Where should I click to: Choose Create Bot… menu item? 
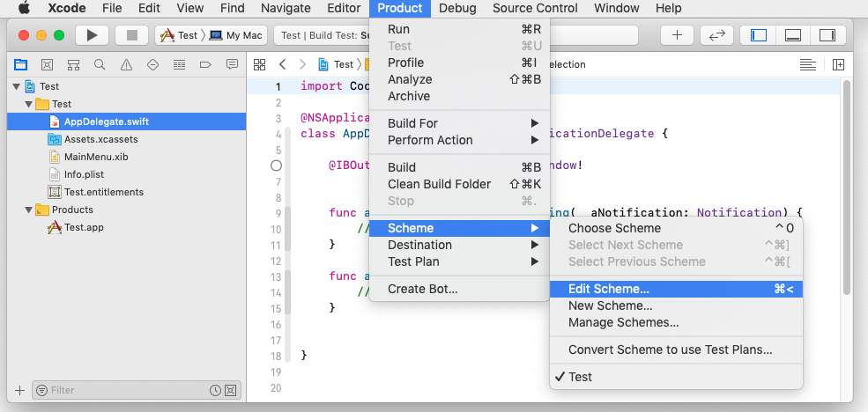[x=459, y=289]
